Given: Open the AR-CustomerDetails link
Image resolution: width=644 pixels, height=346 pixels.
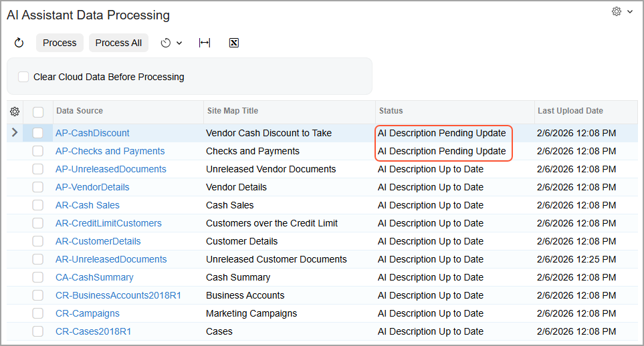Looking at the screenshot, I should tap(98, 241).
